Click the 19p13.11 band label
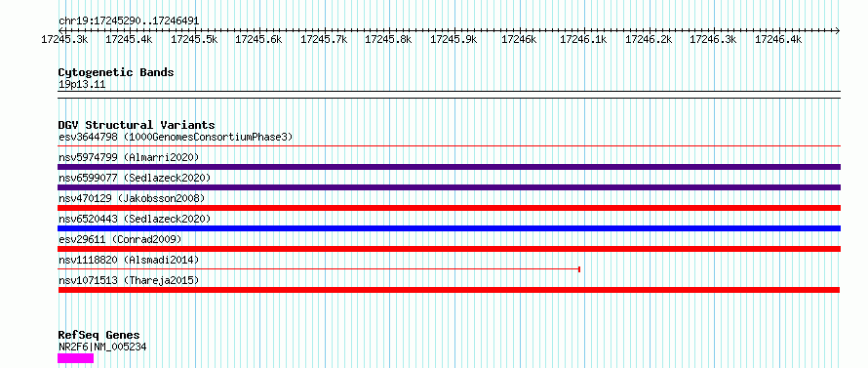Image resolution: width=868 pixels, height=368 pixels. (82, 85)
